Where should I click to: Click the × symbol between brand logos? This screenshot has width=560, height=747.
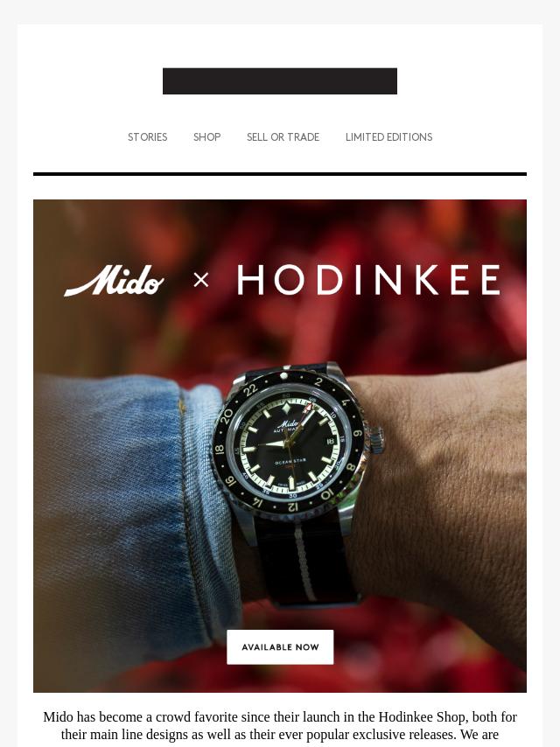pyautogui.click(x=201, y=280)
